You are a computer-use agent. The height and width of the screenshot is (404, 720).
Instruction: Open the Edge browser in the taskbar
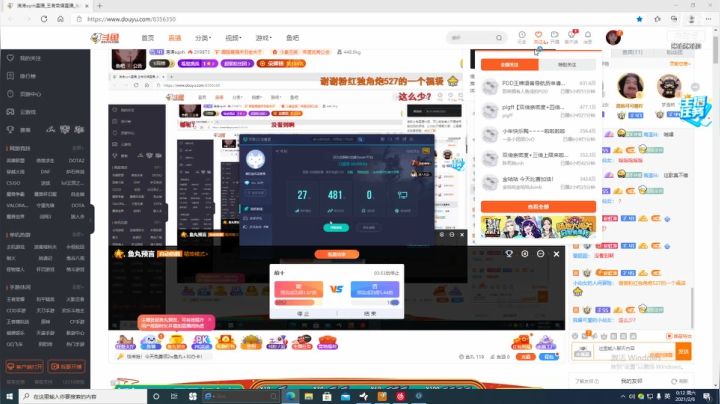pos(291,396)
